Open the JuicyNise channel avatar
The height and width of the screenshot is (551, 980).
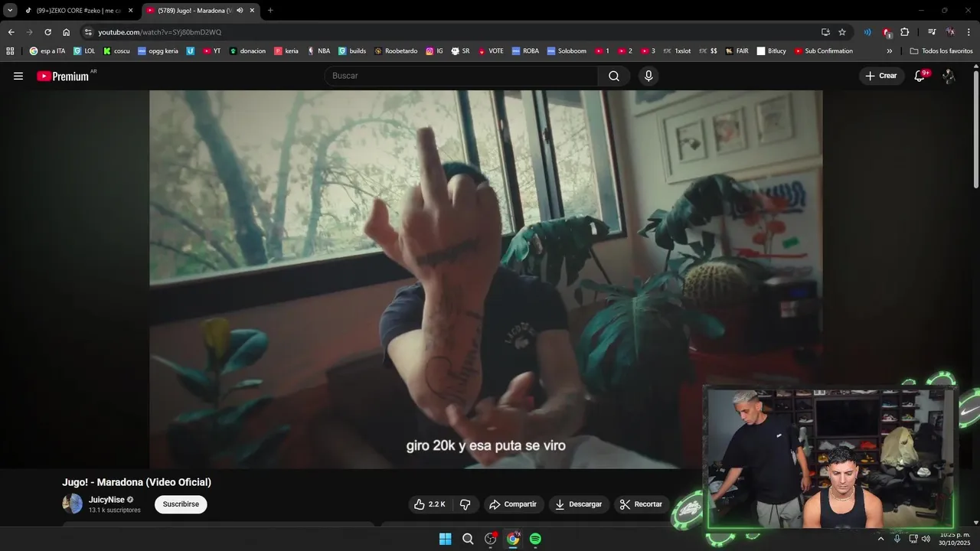click(73, 504)
